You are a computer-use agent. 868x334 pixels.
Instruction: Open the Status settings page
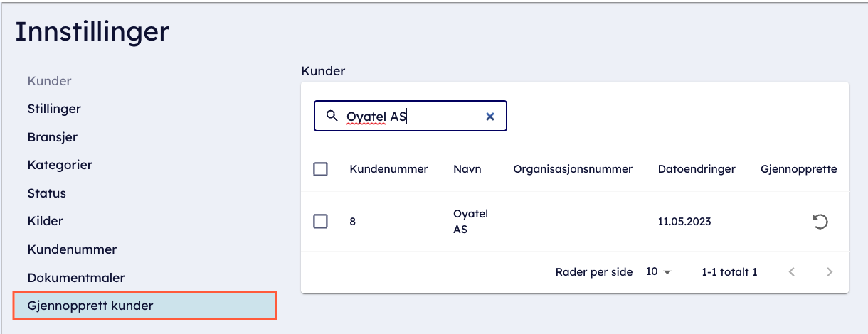click(x=47, y=193)
